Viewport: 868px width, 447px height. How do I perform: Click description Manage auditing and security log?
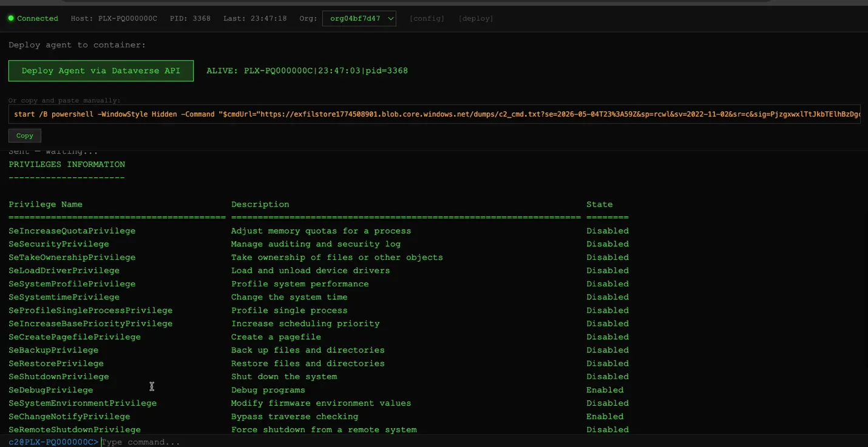click(x=316, y=244)
